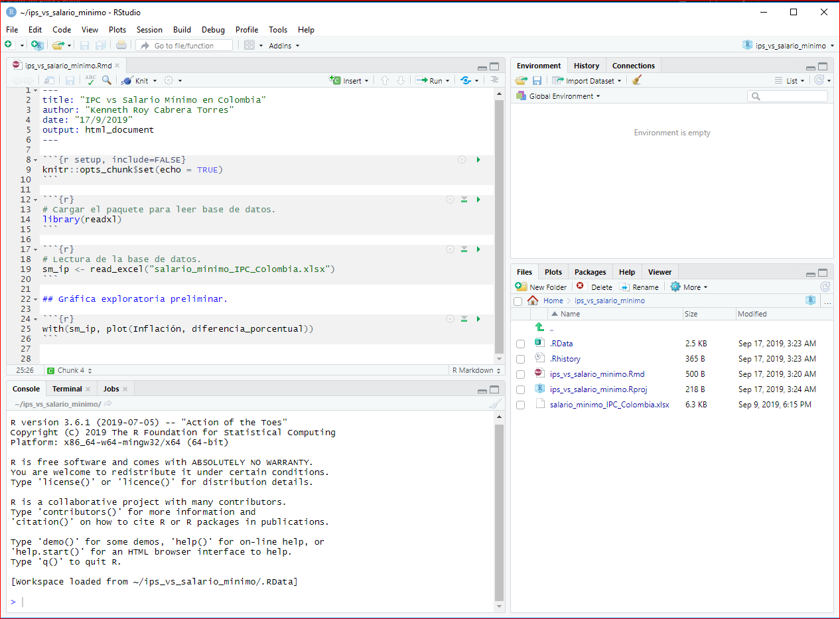Image resolution: width=840 pixels, height=619 pixels.
Task: Open options gear for the plot chunk
Action: 450,319
